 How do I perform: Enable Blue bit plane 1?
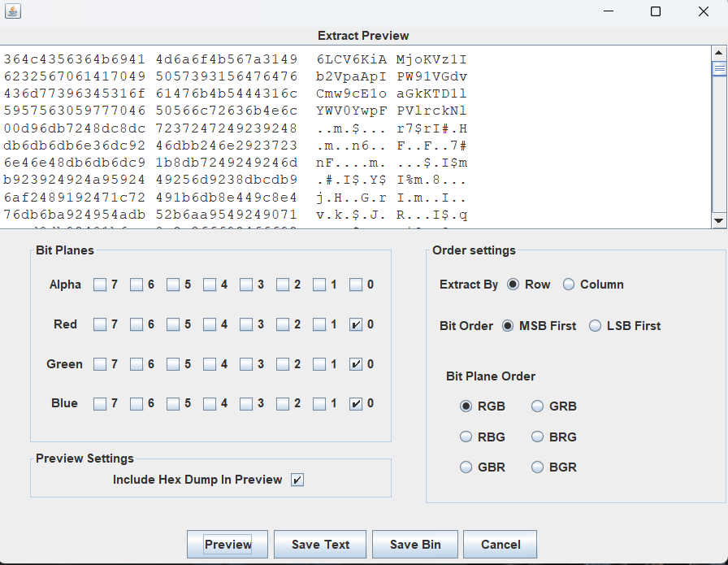[x=319, y=404]
